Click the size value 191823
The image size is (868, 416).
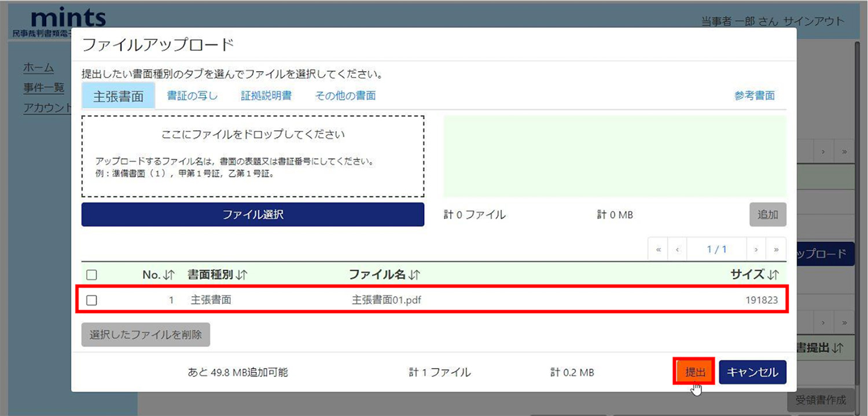tap(761, 300)
